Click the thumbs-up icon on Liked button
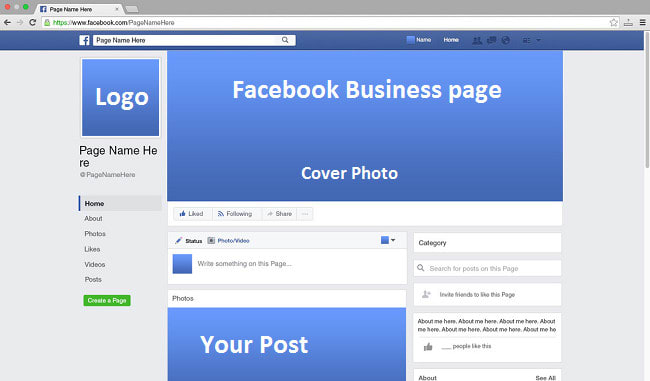 (182, 214)
